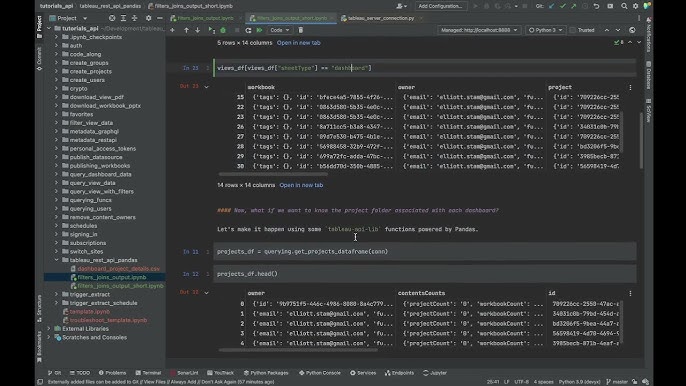This screenshot has width=686, height=386.
Task: Select filters_joins_output.ipynb in project tree
Action: click(x=112, y=277)
